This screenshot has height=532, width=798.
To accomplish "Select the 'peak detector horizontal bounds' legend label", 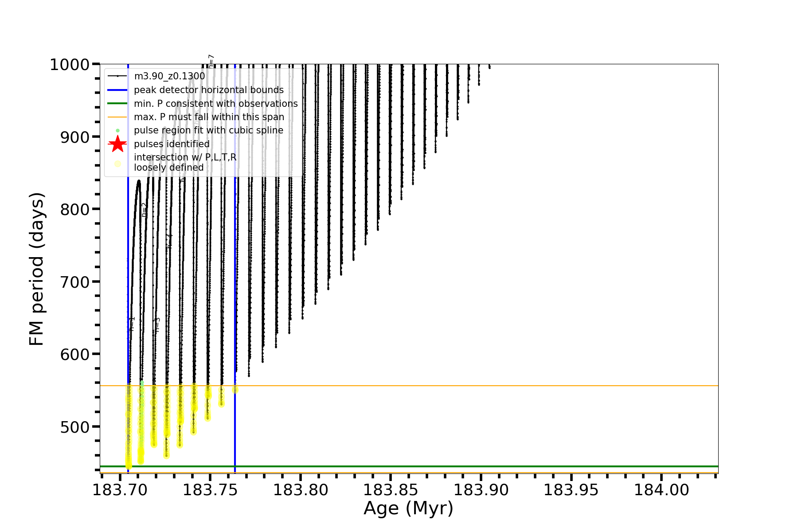I will pos(209,90).
